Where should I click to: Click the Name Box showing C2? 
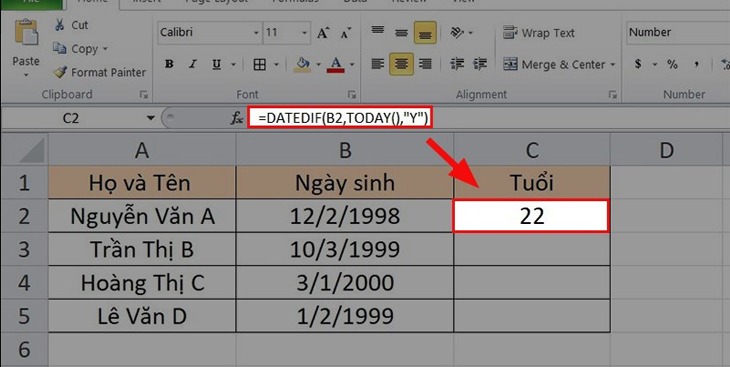click(72, 118)
